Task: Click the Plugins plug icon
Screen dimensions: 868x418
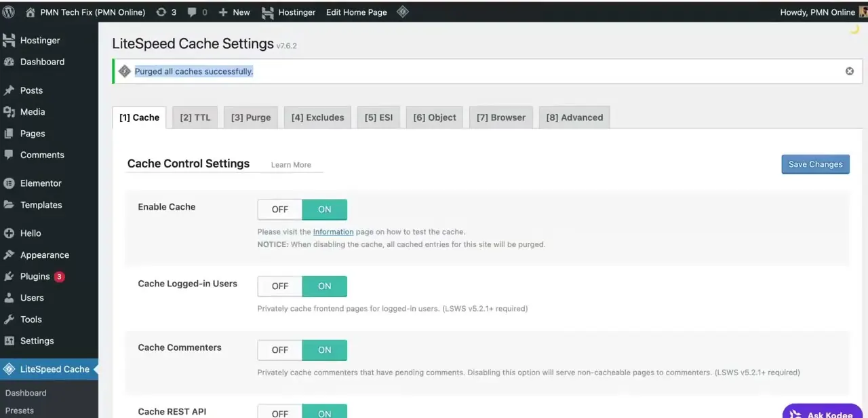Action: [9, 276]
